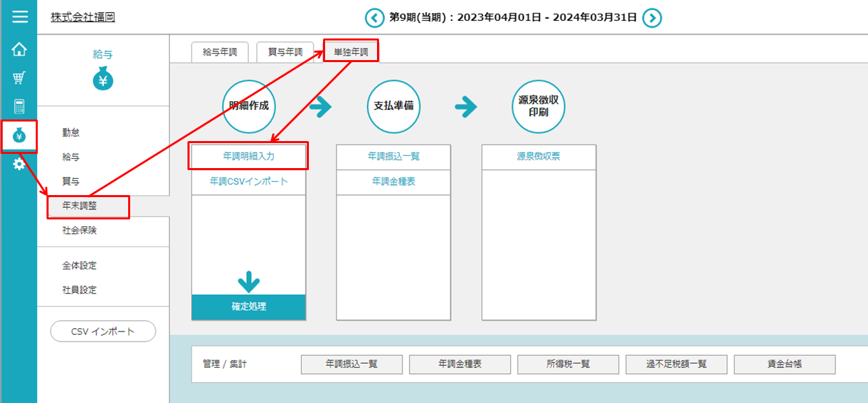Switch to the 賞与年調 tab
The height and width of the screenshot is (403, 868).
pyautogui.click(x=285, y=50)
